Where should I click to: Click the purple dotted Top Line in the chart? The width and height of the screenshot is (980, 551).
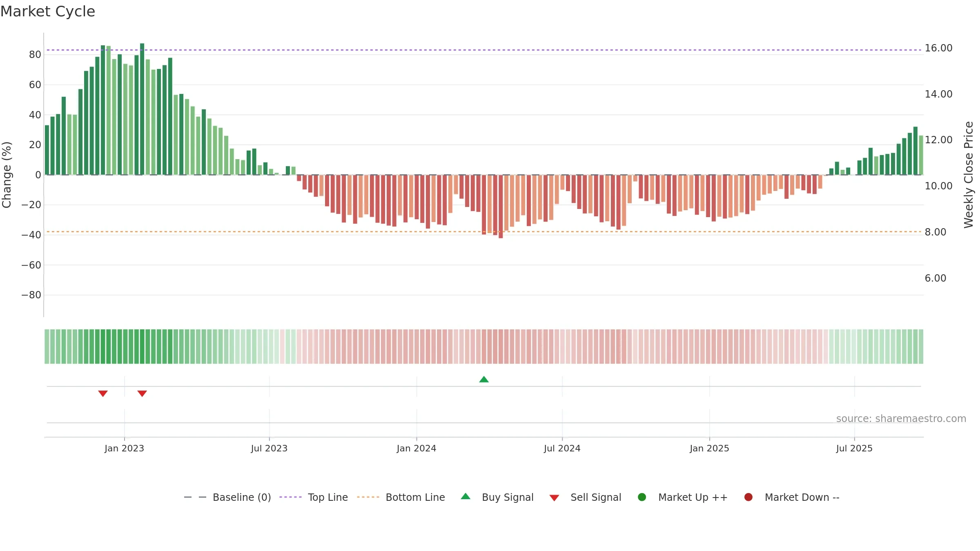484,50
